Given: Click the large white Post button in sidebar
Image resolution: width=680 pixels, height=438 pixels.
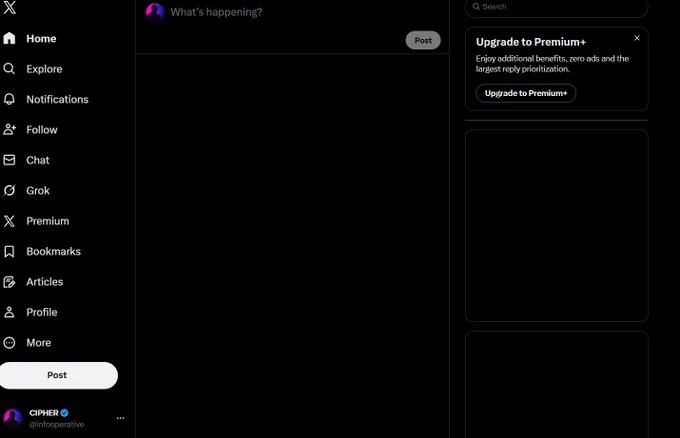Looking at the screenshot, I should click(57, 375).
